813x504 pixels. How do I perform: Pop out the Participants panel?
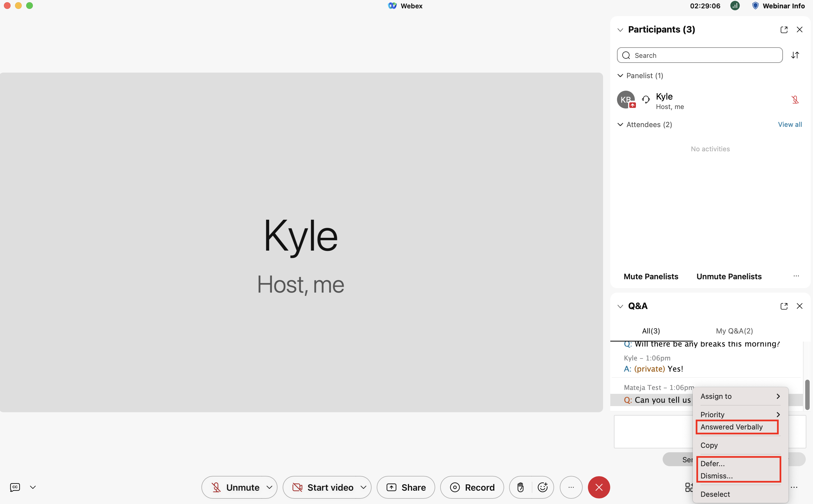(x=784, y=30)
